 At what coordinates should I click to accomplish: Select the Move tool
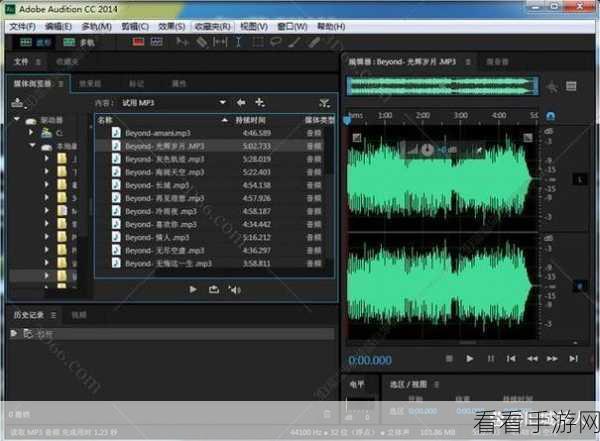(x=182, y=42)
